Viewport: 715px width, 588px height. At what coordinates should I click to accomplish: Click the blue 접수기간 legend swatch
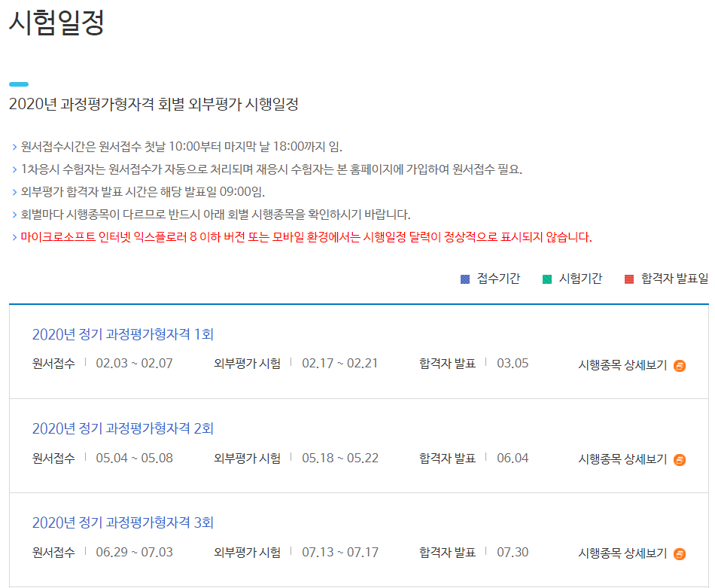coord(464,279)
